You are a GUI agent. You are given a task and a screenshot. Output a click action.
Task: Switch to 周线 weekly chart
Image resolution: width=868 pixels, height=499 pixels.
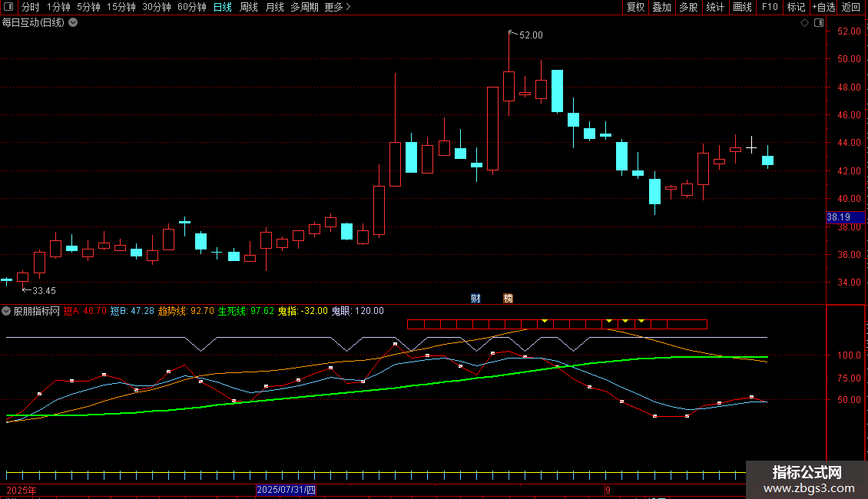click(x=249, y=7)
